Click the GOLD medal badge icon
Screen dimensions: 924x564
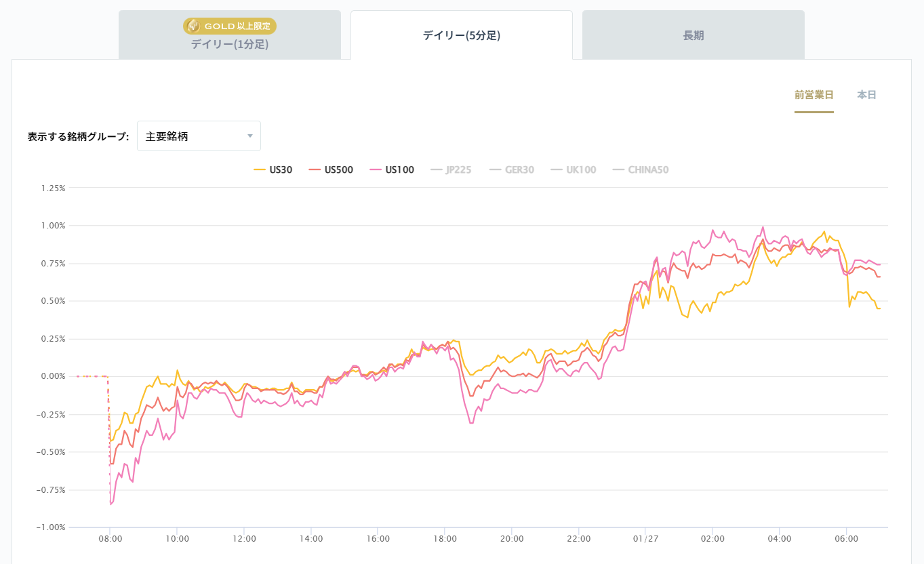pyautogui.click(x=193, y=26)
